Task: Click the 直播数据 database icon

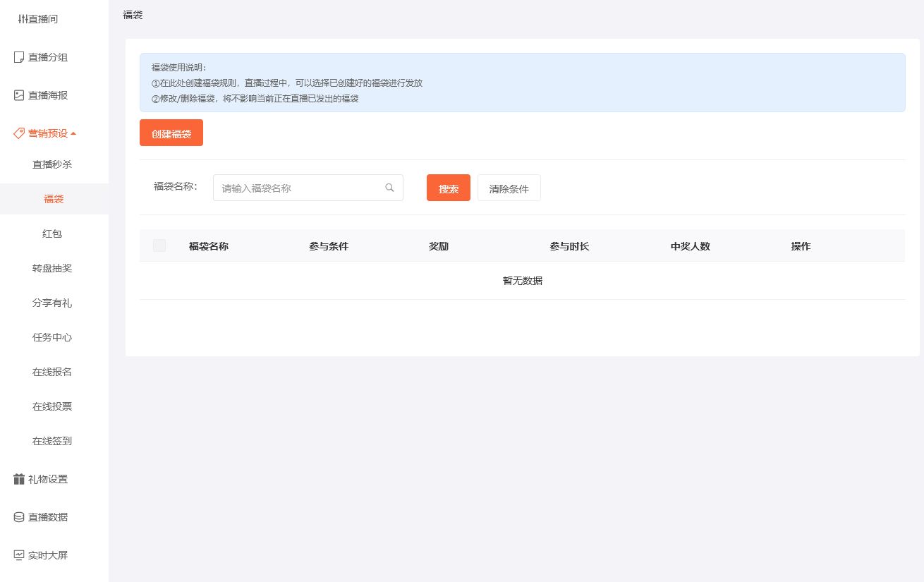Action: pyautogui.click(x=19, y=517)
